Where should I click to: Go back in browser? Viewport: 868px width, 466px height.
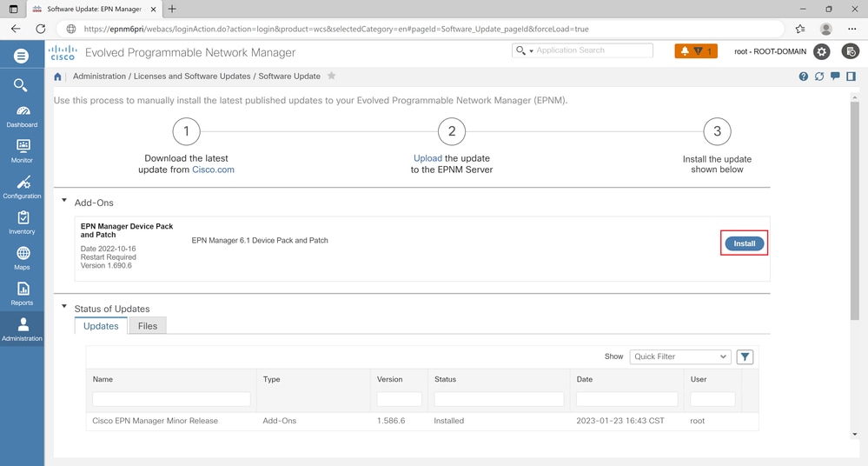point(16,29)
